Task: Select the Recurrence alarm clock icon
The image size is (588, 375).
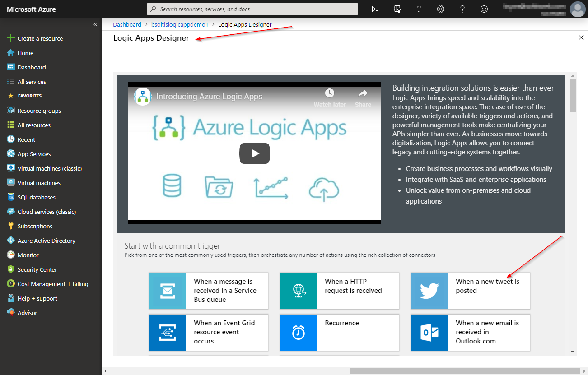Action: (298, 333)
